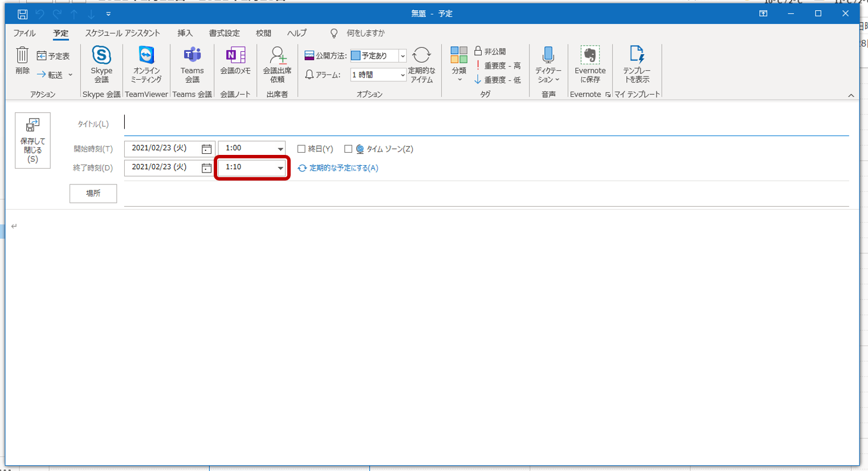Image resolution: width=868 pixels, height=471 pixels.
Task: Open the アラーム 1 時間 dropdown
Action: [x=402, y=75]
